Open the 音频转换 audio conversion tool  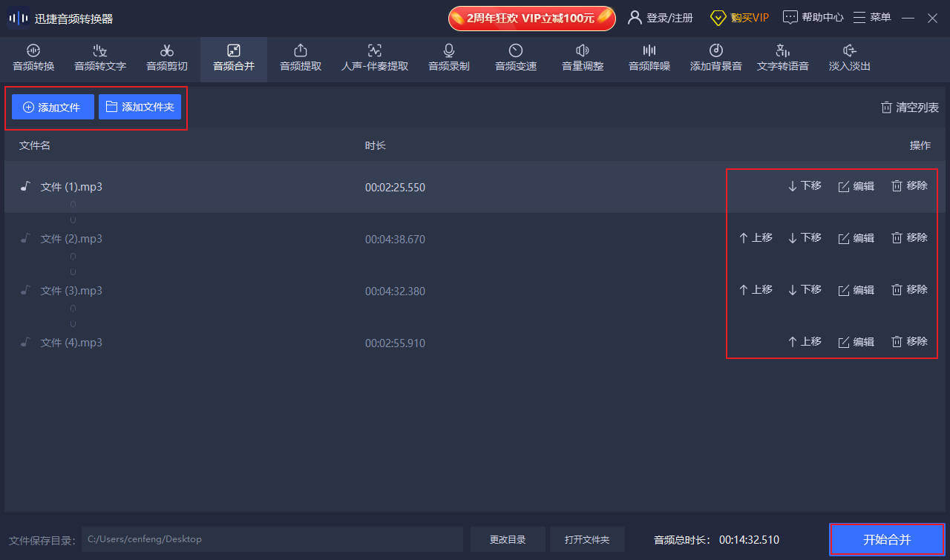coord(33,59)
